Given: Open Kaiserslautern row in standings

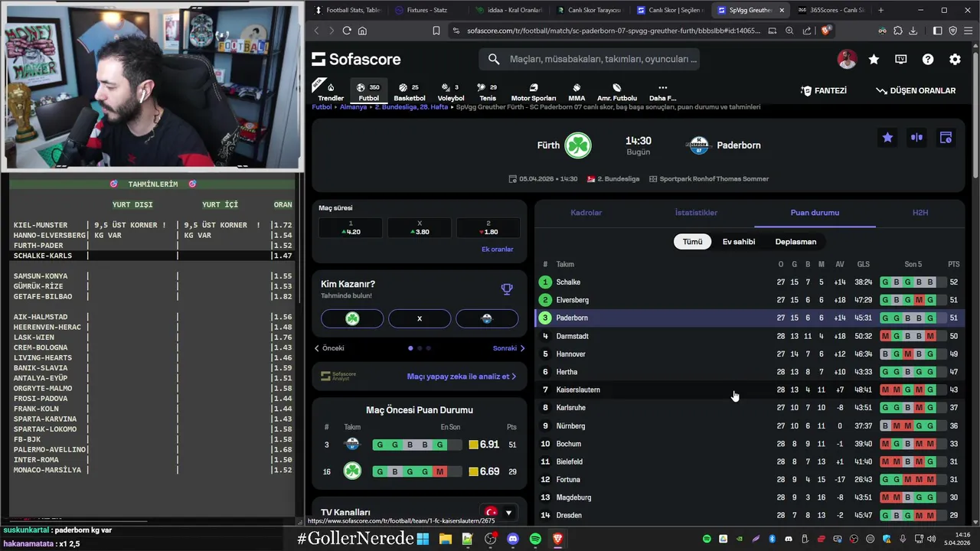Looking at the screenshot, I should (x=750, y=390).
